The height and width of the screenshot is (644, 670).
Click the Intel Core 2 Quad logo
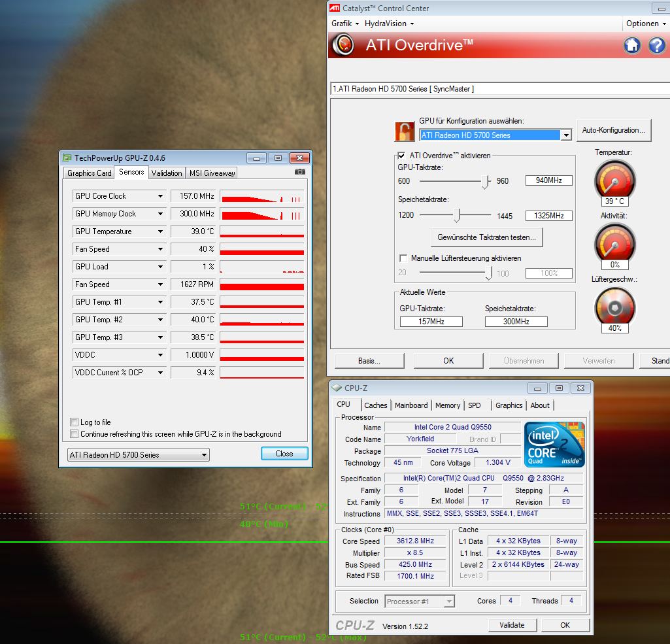pos(554,445)
